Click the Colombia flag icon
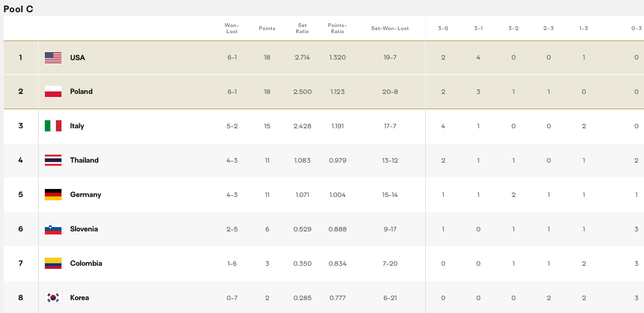This screenshot has height=313, width=644. pos(53,263)
